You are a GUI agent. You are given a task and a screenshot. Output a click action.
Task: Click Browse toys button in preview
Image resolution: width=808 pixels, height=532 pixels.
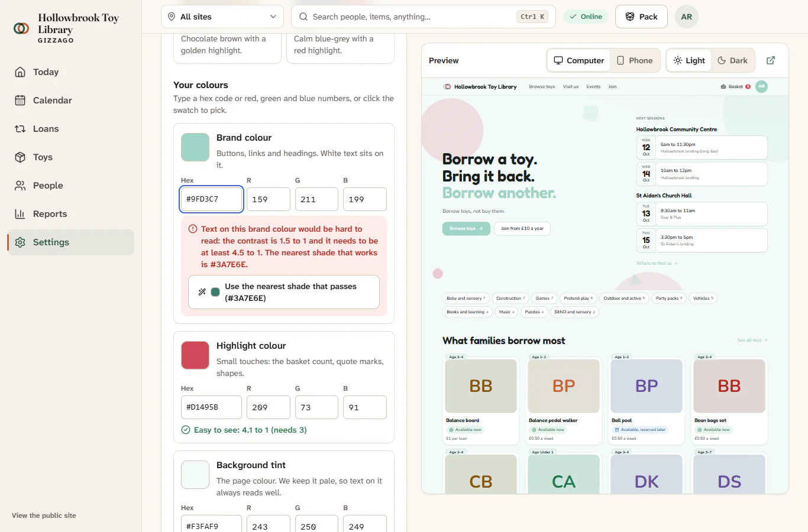pos(466,229)
